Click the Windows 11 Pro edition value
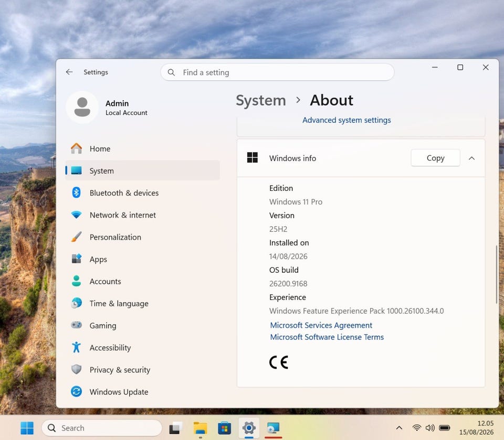 pyautogui.click(x=296, y=202)
